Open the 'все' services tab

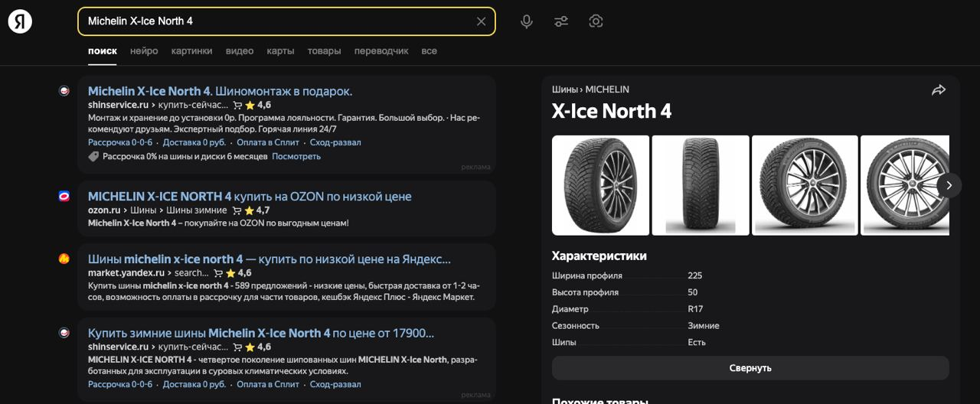click(430, 51)
